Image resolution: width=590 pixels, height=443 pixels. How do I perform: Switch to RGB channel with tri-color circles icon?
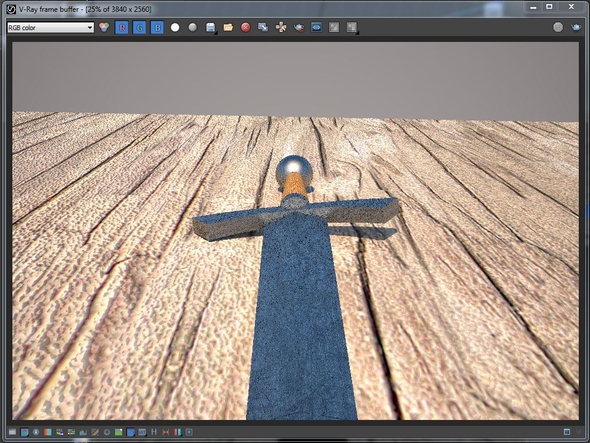[x=104, y=27]
